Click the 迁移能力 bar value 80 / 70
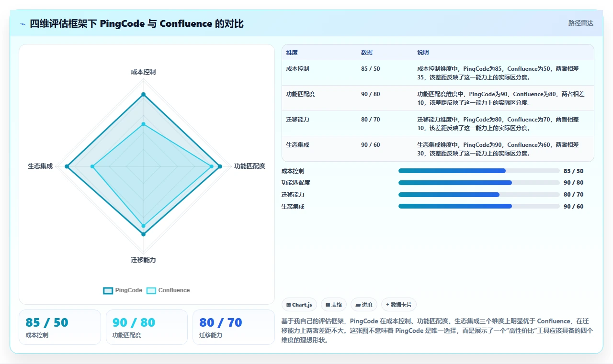The image size is (613, 364). click(573, 195)
